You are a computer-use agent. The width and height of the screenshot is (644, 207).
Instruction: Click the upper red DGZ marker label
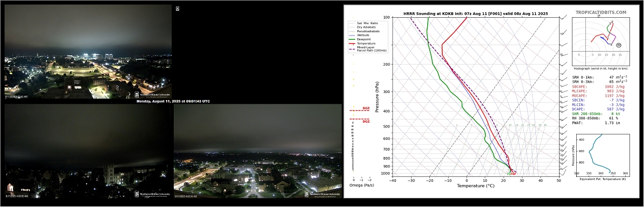tap(366, 108)
